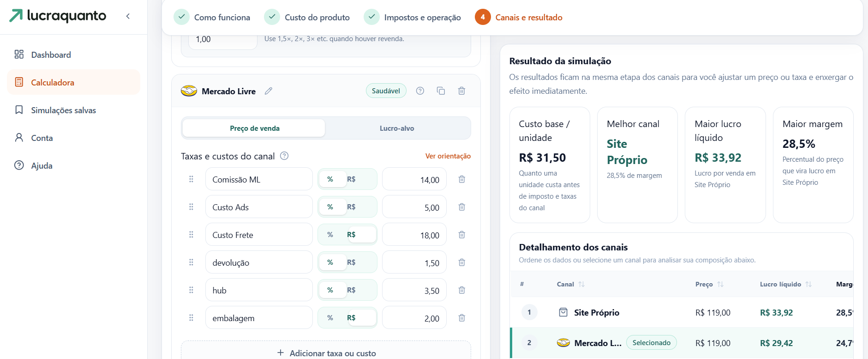This screenshot has width=868, height=359.
Task: Select the Preço de venda mode
Action: [x=254, y=128]
